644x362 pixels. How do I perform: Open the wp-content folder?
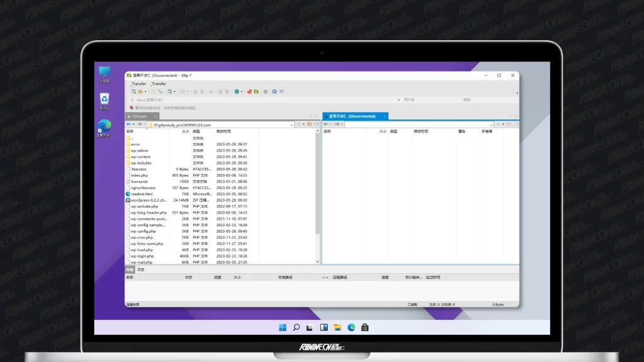pyautogui.click(x=140, y=156)
